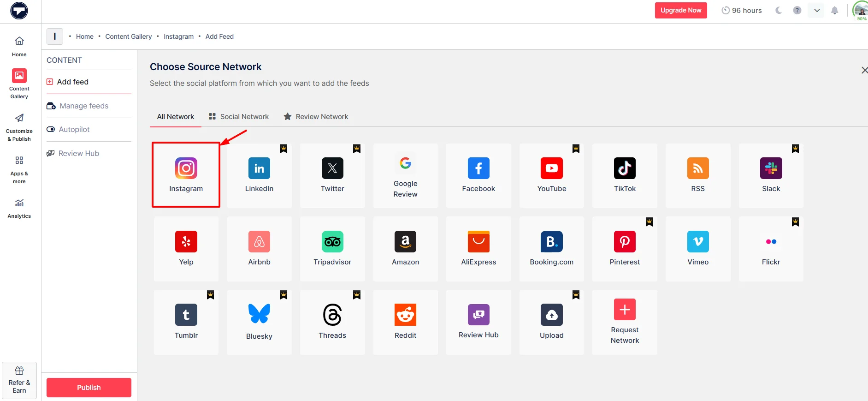Viewport: 868px width, 401px height.
Task: Open Review Hub in the Content sidebar
Action: click(89, 153)
